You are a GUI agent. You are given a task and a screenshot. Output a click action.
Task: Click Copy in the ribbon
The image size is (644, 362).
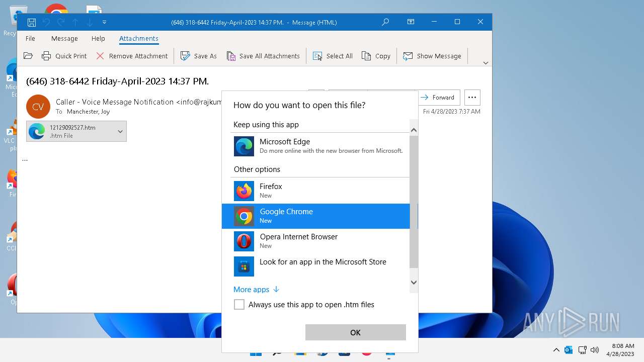[376, 56]
